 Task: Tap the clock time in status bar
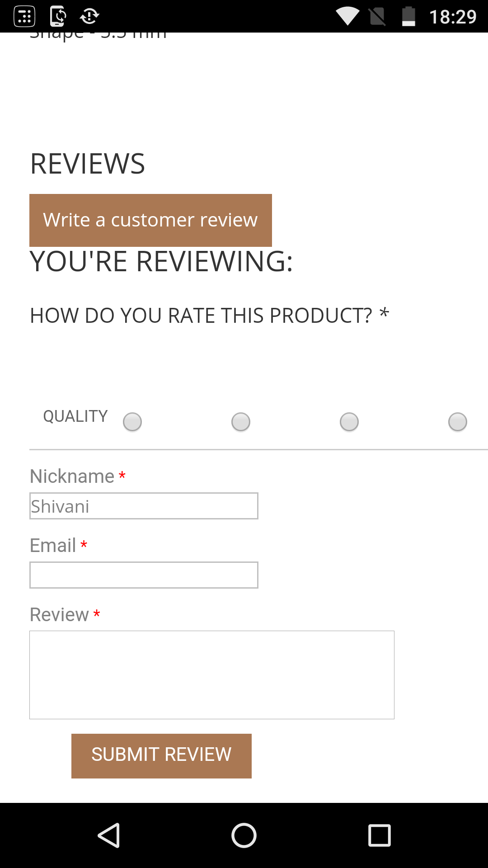tap(452, 17)
